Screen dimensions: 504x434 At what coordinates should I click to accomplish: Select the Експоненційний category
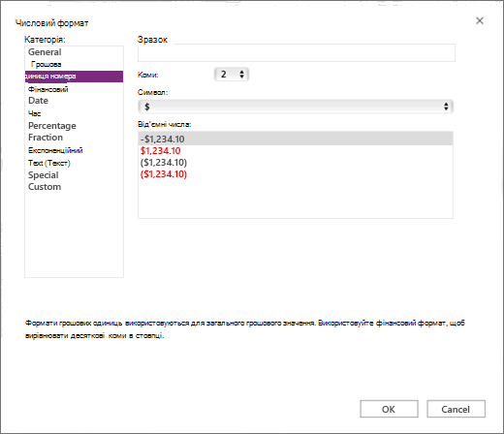coord(55,150)
